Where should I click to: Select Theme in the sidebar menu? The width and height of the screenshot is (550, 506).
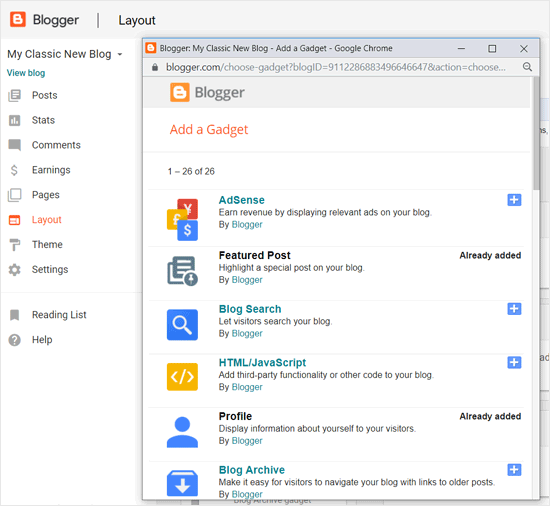[x=47, y=245]
